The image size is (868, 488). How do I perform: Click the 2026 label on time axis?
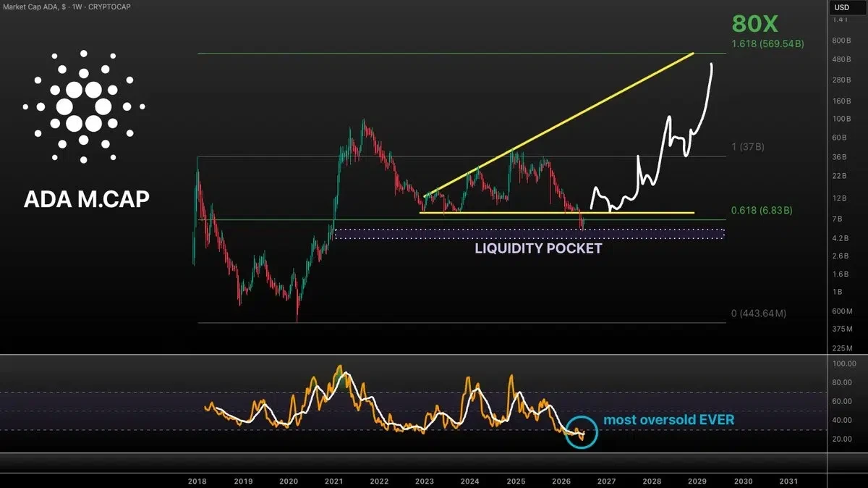[x=561, y=481]
